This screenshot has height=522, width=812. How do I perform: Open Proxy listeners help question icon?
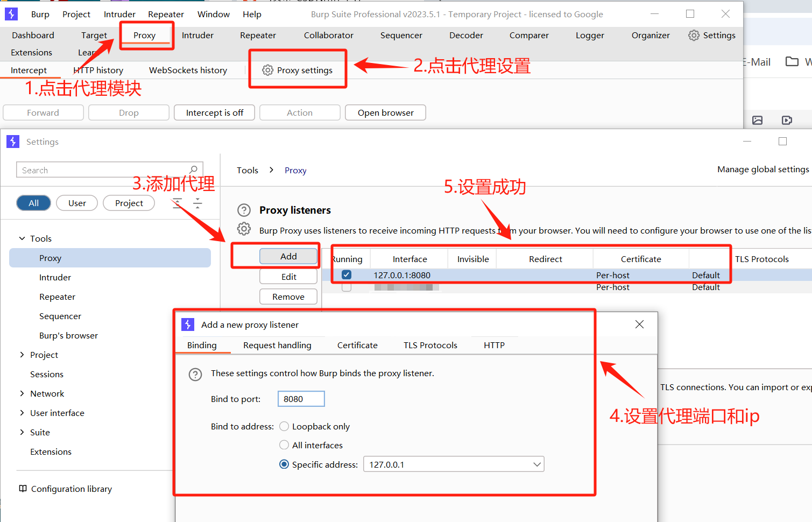244,210
